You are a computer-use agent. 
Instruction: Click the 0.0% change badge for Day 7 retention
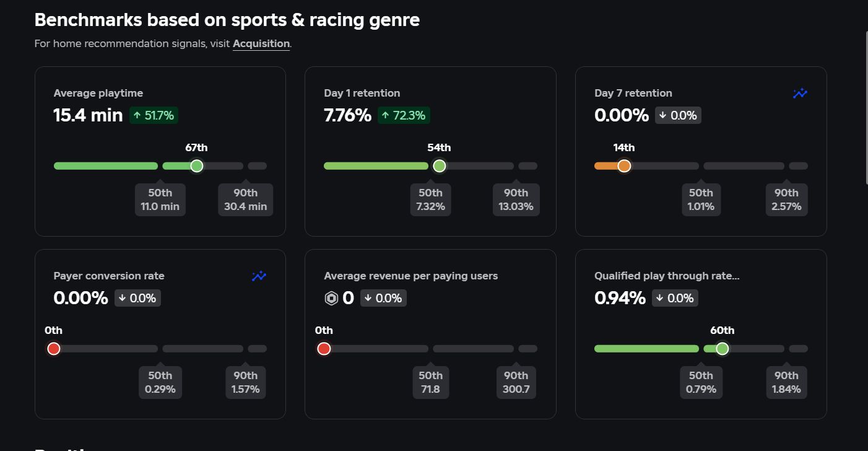[x=678, y=115]
